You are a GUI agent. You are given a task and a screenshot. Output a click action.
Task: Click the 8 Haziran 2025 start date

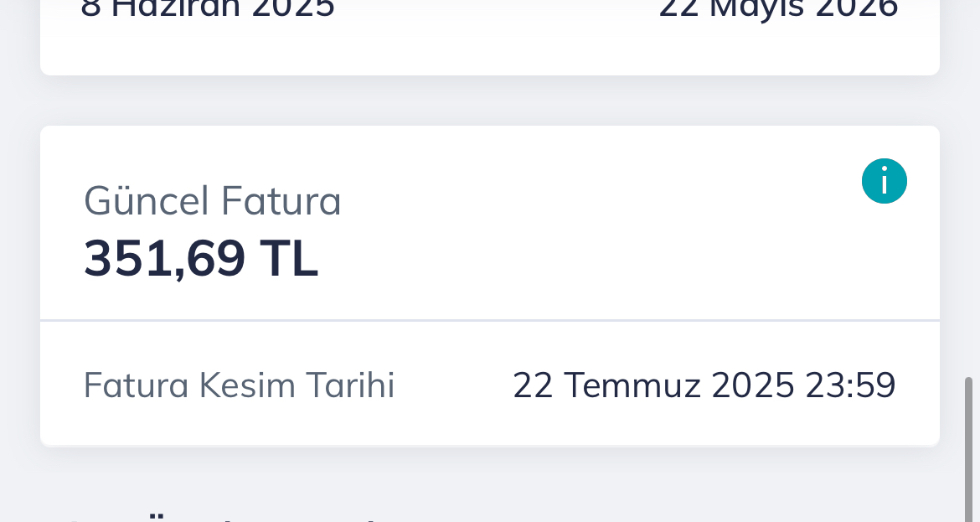tap(208, 8)
